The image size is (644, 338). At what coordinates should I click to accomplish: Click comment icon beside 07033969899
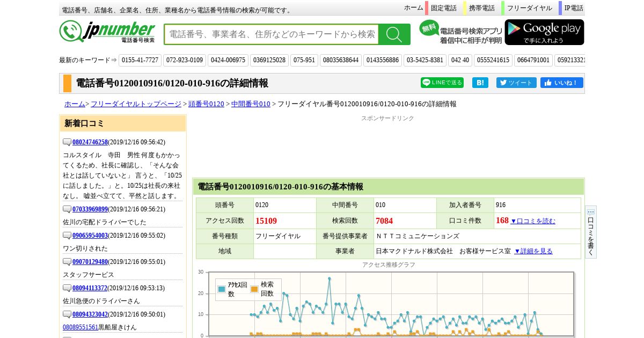point(67,209)
